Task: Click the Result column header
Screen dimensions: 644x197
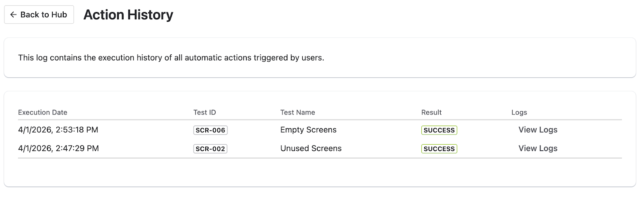Action: point(431,112)
